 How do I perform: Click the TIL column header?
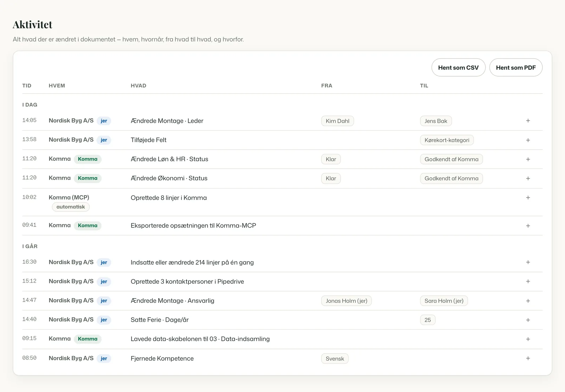[x=424, y=86]
